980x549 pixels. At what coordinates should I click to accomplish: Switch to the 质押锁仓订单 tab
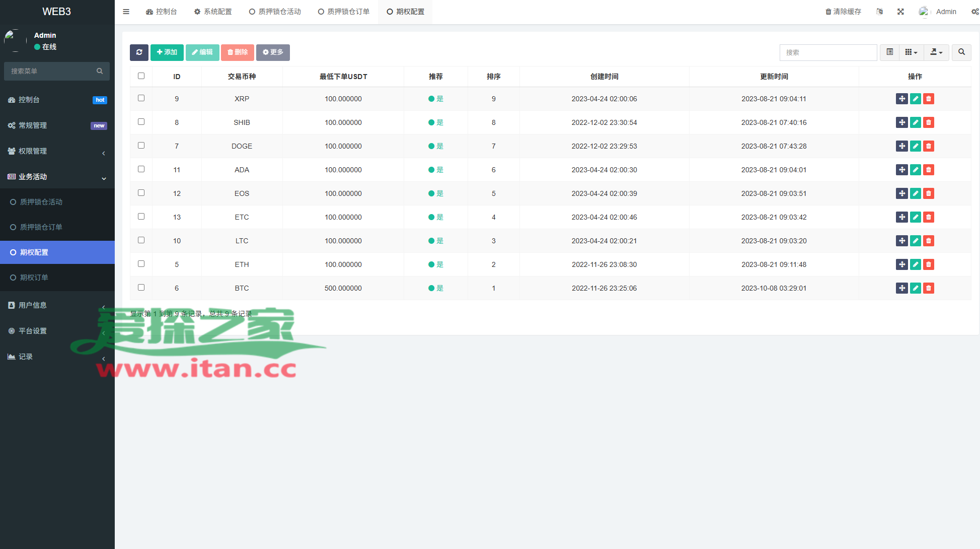(x=344, y=12)
